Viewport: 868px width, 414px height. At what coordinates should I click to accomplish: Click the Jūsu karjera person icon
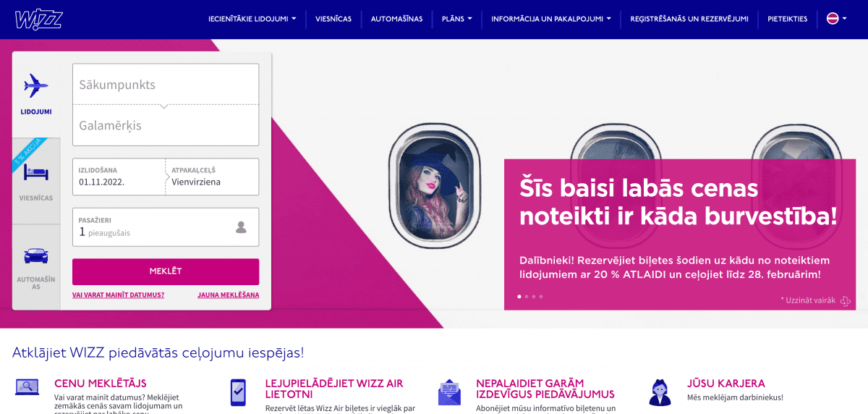point(659,392)
